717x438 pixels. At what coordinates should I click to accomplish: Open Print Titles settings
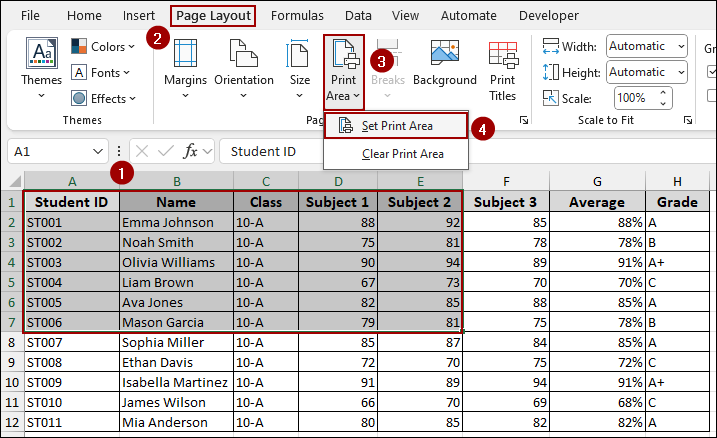[502, 66]
